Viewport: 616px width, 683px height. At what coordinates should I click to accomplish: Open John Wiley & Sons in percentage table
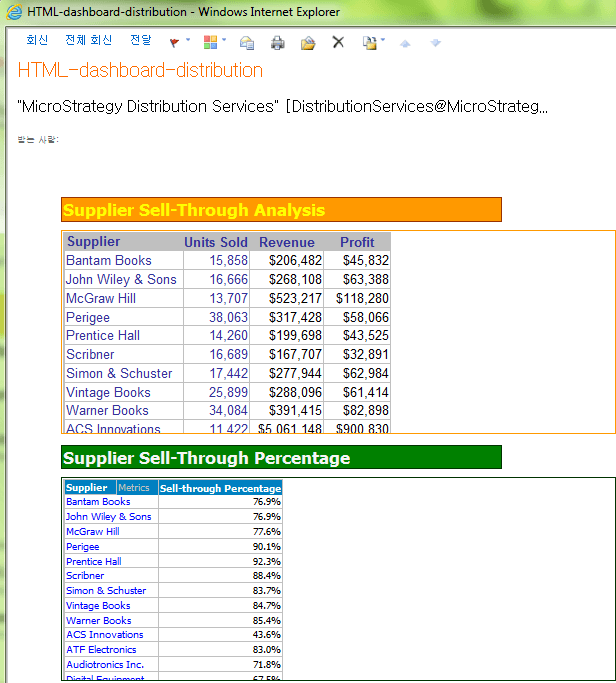tap(108, 517)
